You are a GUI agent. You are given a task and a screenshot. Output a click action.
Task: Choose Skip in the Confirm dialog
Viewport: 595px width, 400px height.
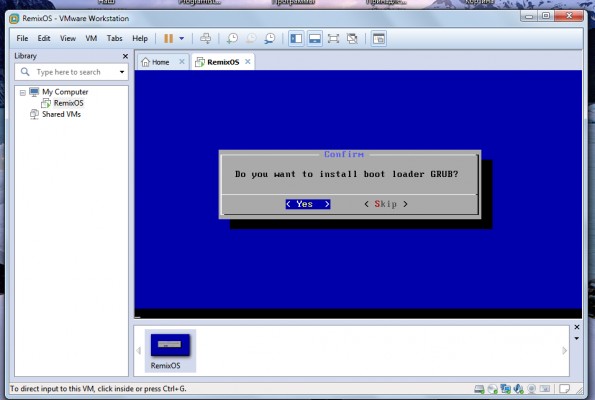coord(386,204)
